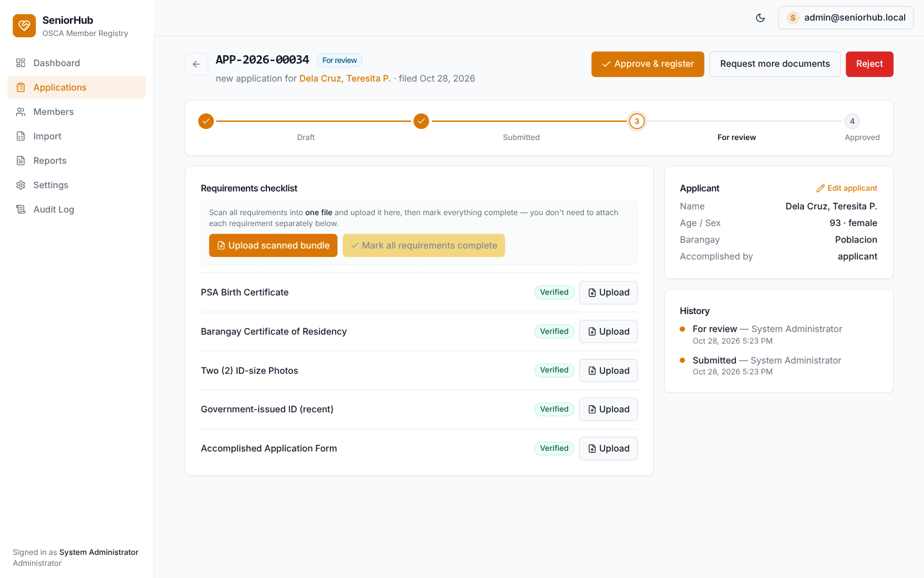Click Approve & register
Screen dimensions: 924x578
(647, 64)
